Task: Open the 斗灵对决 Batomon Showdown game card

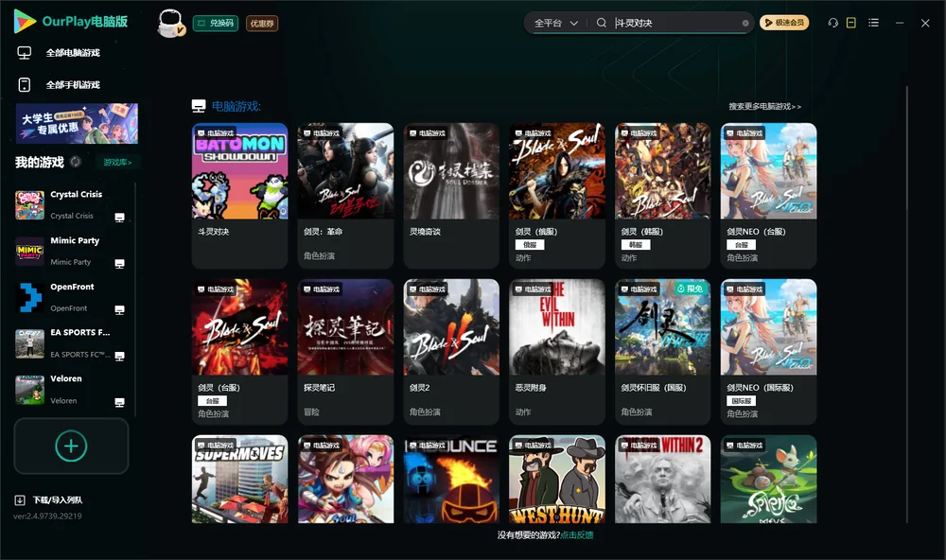Action: point(240,196)
